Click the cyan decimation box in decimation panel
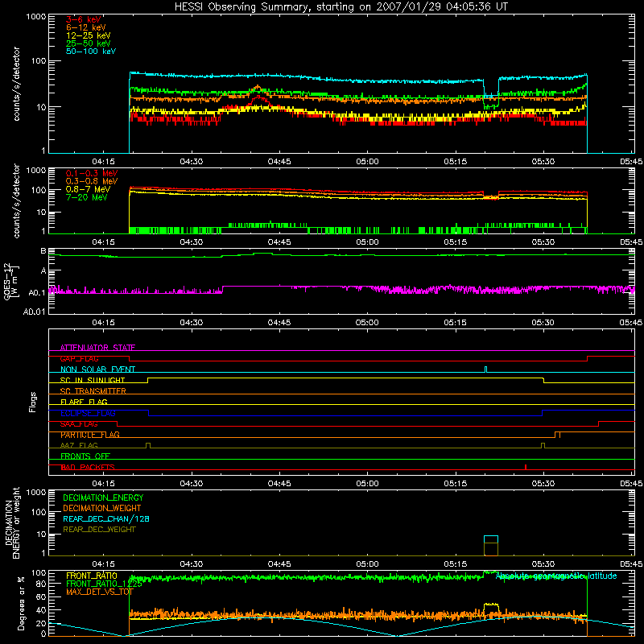Screen dimensions: 644x644 [x=491, y=539]
